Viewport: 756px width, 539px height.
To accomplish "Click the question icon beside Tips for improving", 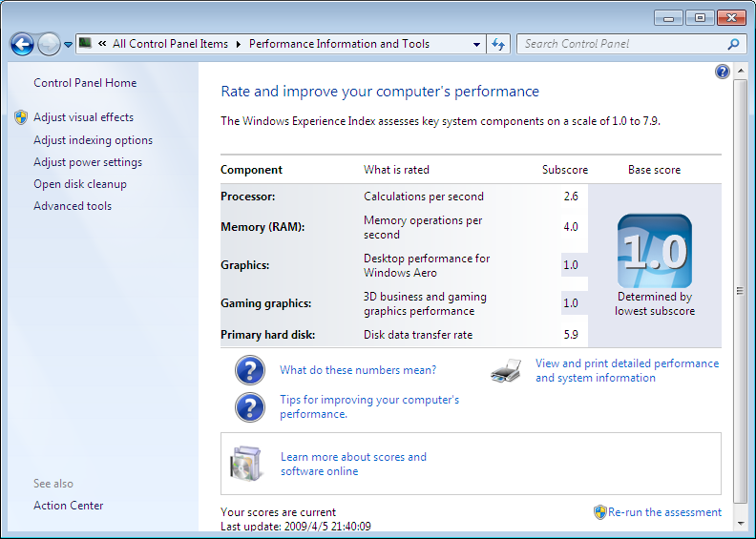I will click(250, 407).
